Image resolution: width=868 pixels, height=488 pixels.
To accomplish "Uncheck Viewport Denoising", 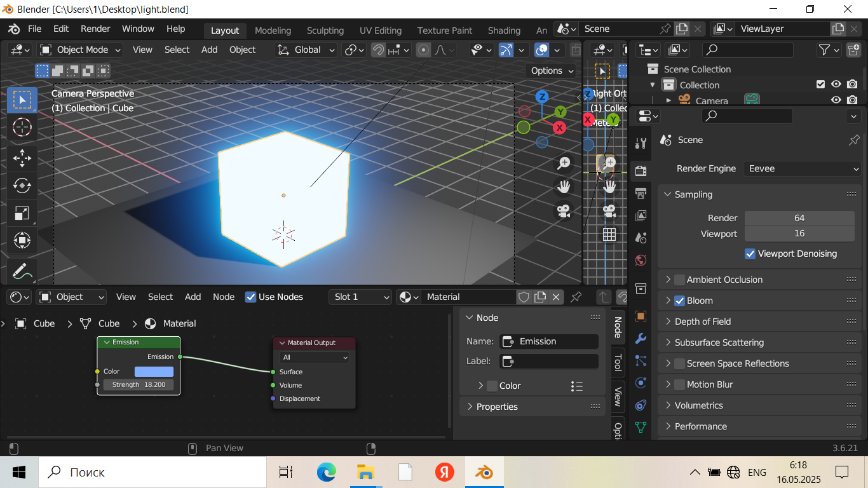I will tap(750, 254).
